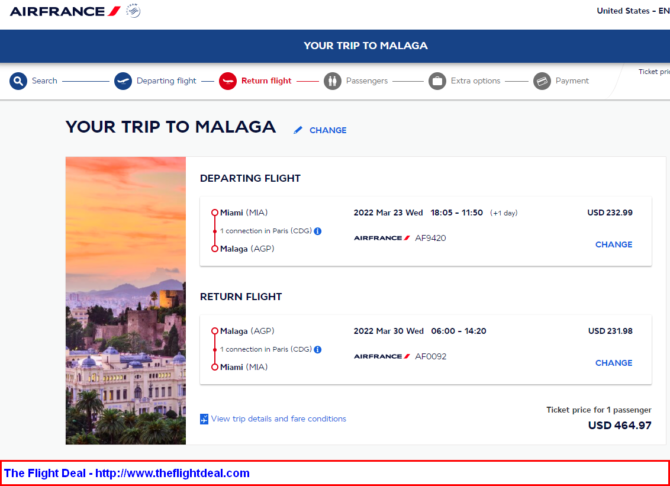Click the departing date 2022 Mar 23 Wed

388,213
